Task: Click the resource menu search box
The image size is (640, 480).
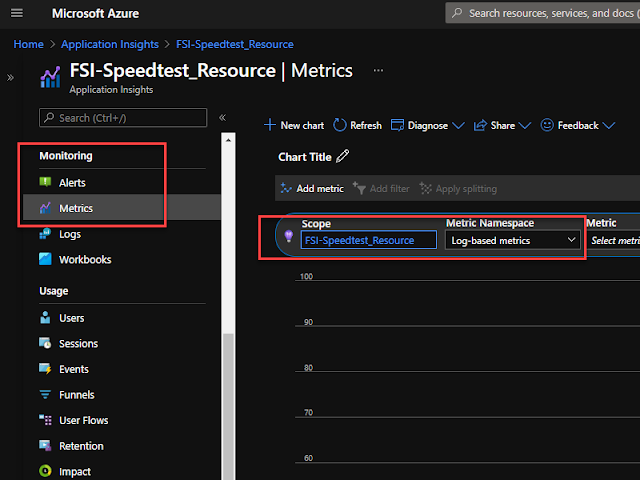Action: [x=123, y=118]
